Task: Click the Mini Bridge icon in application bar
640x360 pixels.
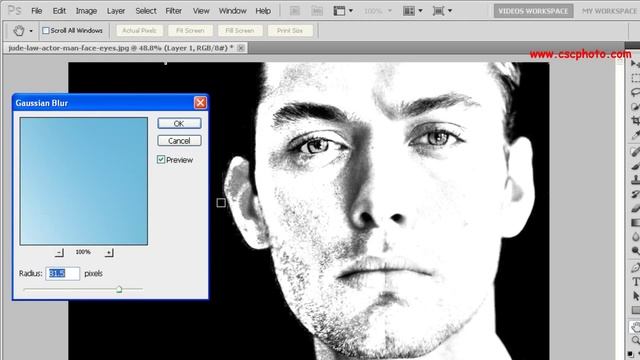Action: pyautogui.click(x=317, y=11)
